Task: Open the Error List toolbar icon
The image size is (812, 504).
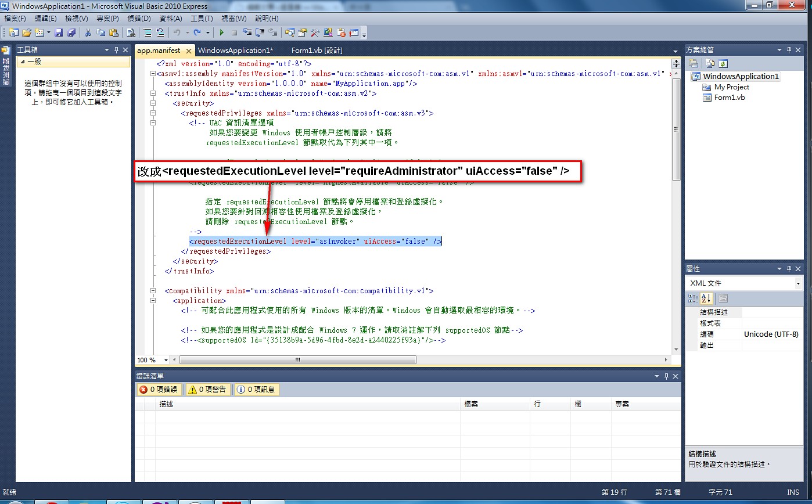Action: [341, 33]
